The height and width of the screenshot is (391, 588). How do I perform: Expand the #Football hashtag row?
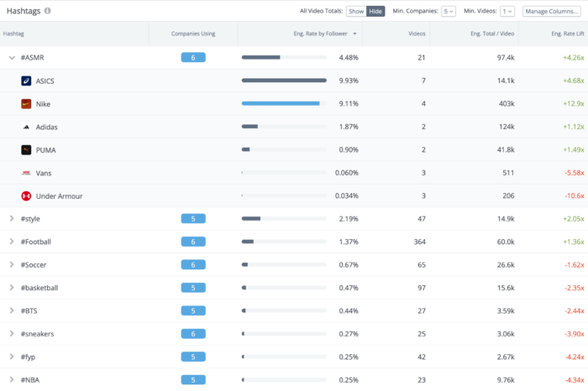click(x=12, y=242)
